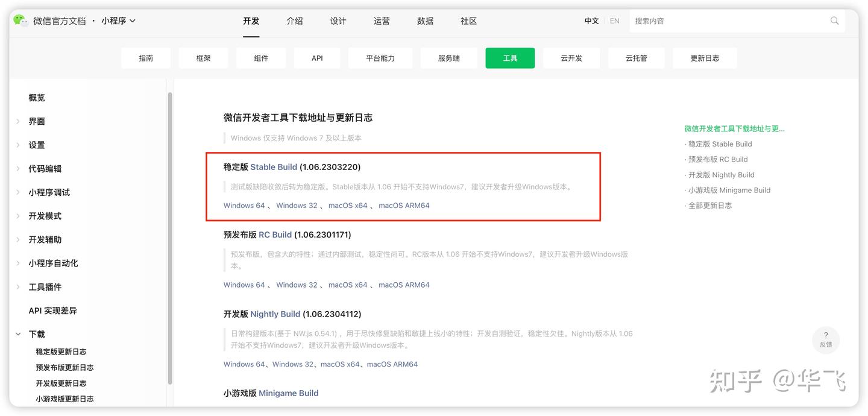868x416 pixels.
Task: Open 概览 in the sidebar
Action: point(37,98)
